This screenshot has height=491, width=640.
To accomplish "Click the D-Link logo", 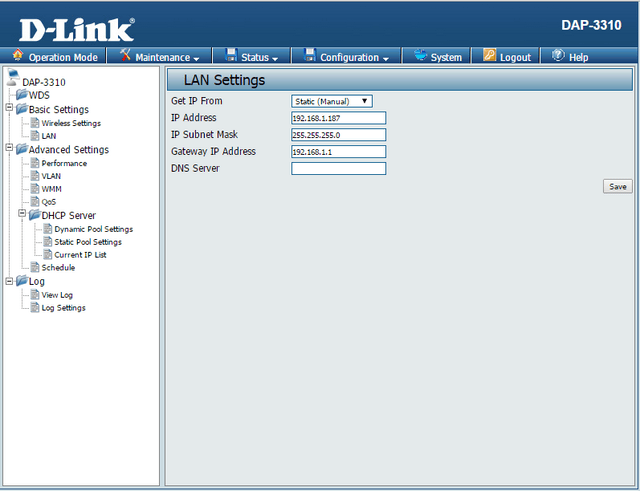I will 77,30.
